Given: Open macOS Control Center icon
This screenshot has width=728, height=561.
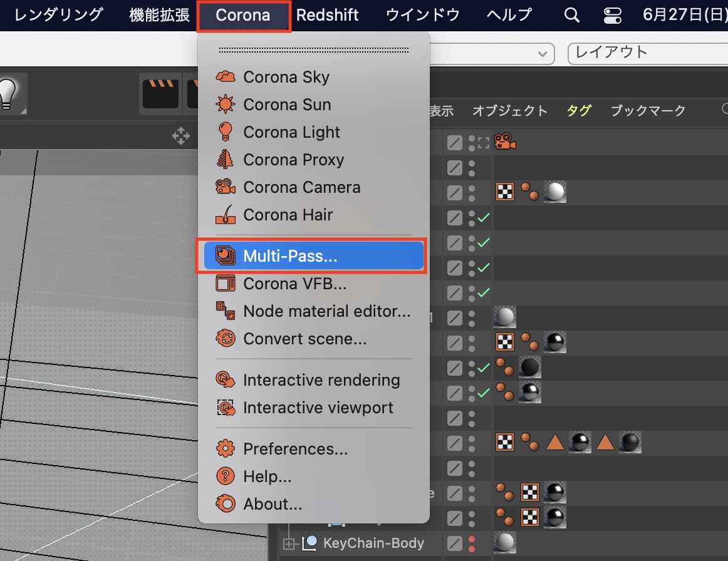Looking at the screenshot, I should tap(610, 15).
